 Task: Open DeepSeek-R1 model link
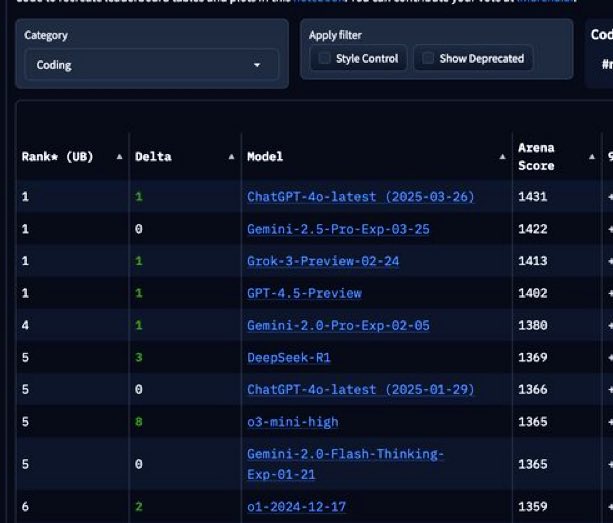pos(289,357)
